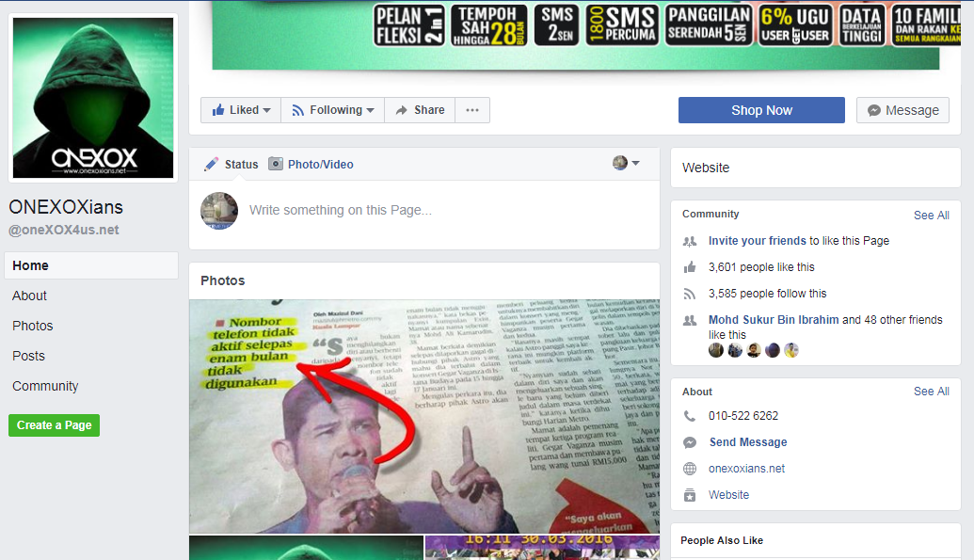Click the green Create a Page button

click(54, 425)
